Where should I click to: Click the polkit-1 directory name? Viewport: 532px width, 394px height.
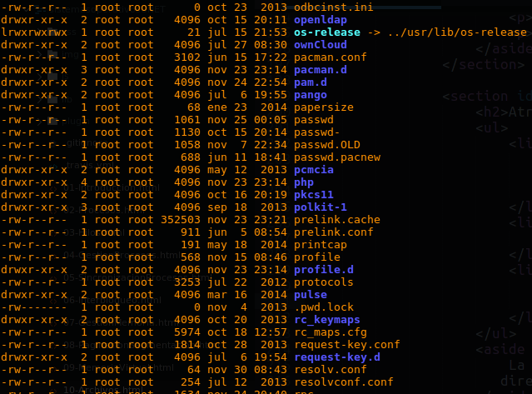tap(321, 207)
